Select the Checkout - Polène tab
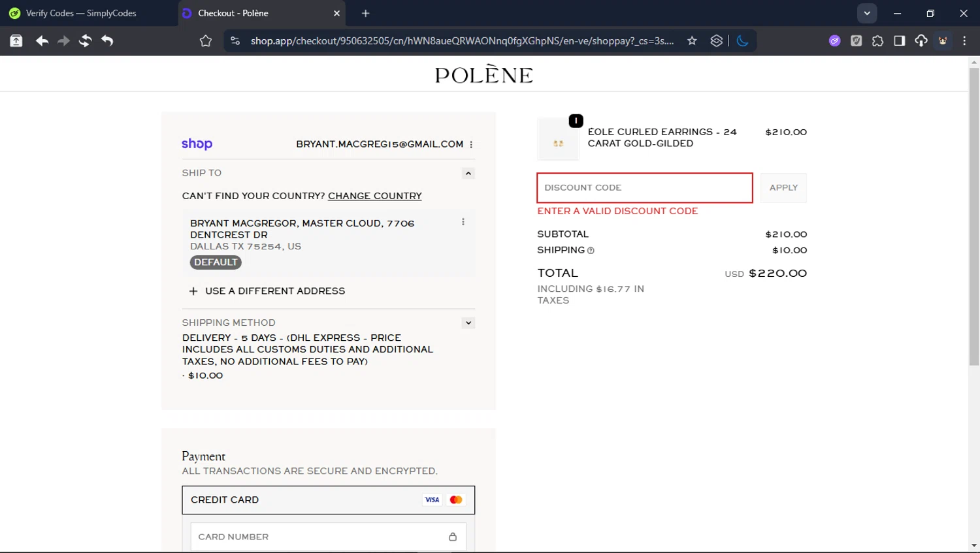This screenshot has width=980, height=553. (261, 13)
